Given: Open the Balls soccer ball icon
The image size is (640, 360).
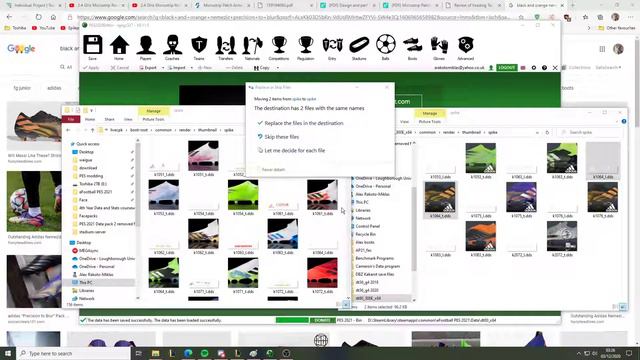Looking at the screenshot, I should 386,44.
